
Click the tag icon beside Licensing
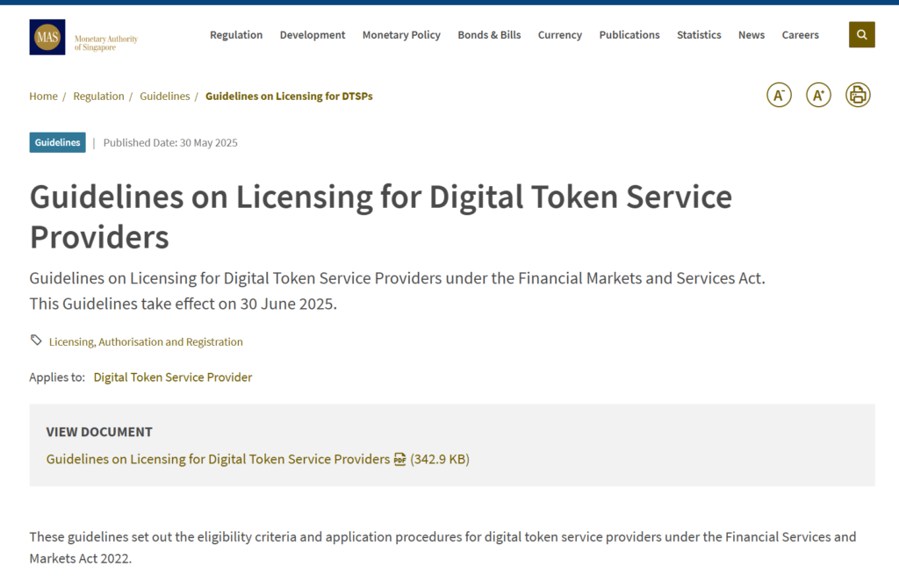[x=36, y=341]
